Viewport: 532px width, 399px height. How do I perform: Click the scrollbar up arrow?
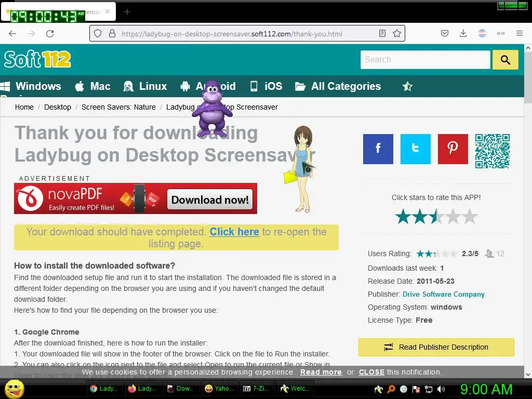pos(528,48)
